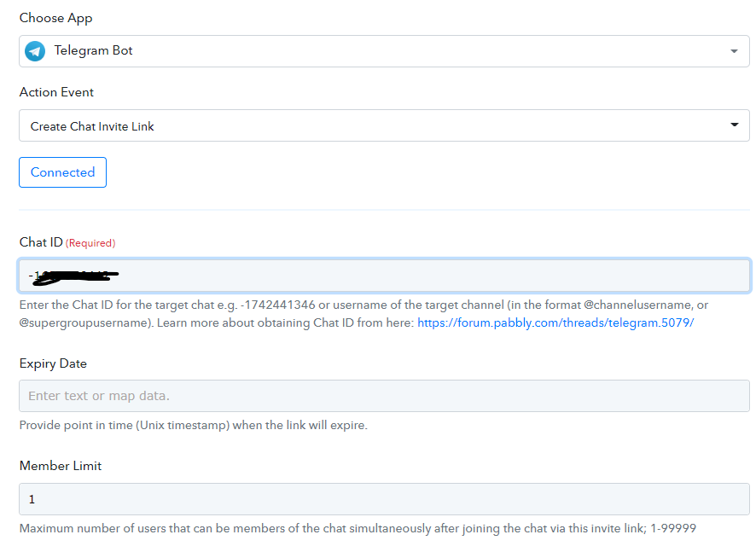Screen dimensions: 756x552
Task: Click the Action Event label
Action: click(56, 92)
